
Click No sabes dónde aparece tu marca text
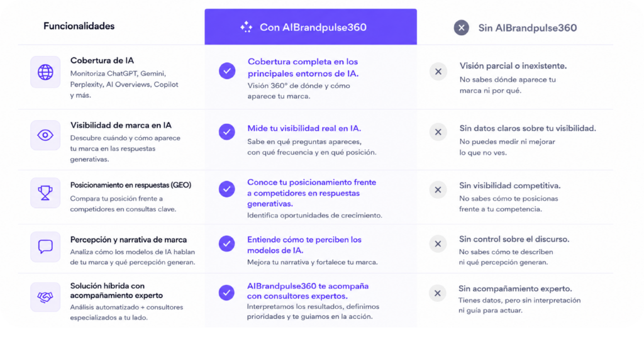[508, 85]
